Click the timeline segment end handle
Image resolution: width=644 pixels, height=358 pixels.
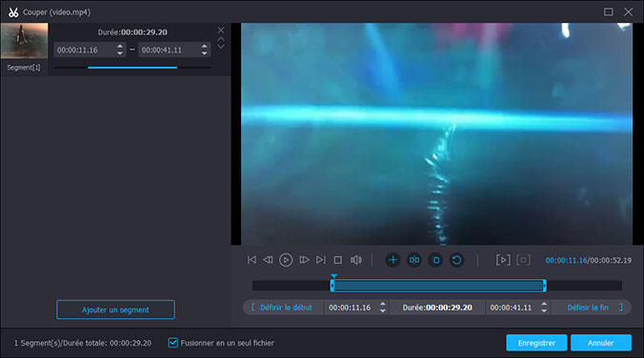click(x=545, y=286)
